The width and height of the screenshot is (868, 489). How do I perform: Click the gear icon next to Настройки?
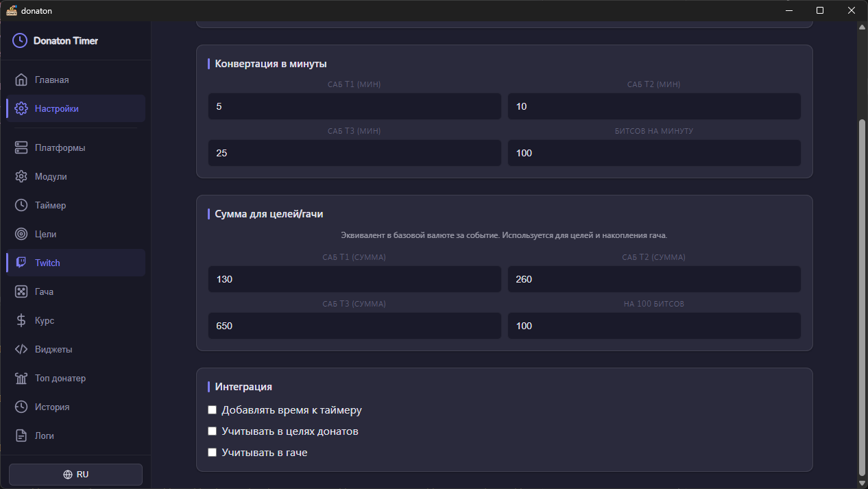point(21,108)
